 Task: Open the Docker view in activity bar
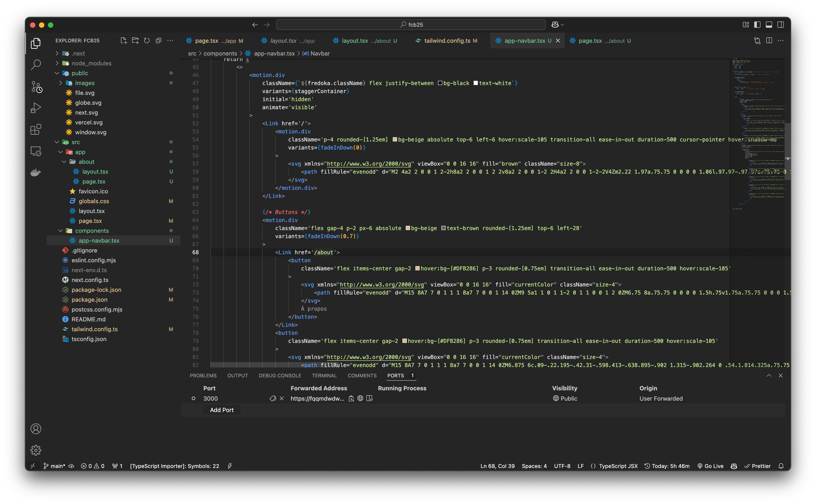(x=36, y=173)
